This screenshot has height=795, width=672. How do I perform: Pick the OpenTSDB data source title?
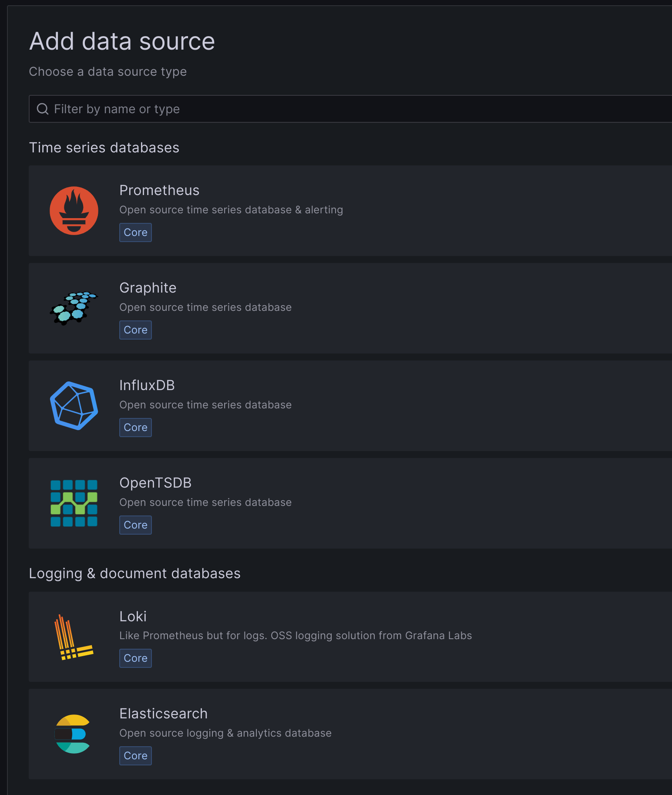tap(155, 483)
